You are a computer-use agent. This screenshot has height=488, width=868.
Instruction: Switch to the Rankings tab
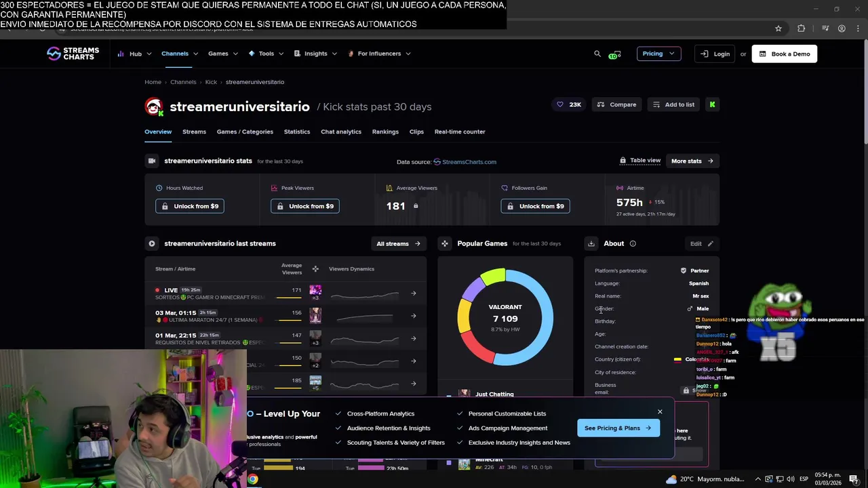coord(385,131)
